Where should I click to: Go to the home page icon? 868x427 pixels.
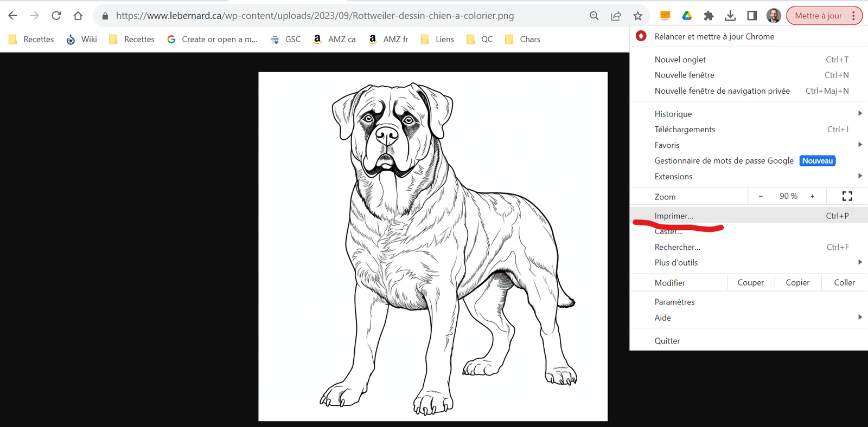tap(78, 16)
